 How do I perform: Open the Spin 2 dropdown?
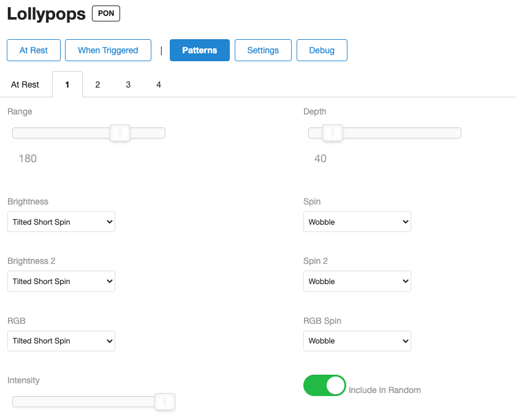357,282
